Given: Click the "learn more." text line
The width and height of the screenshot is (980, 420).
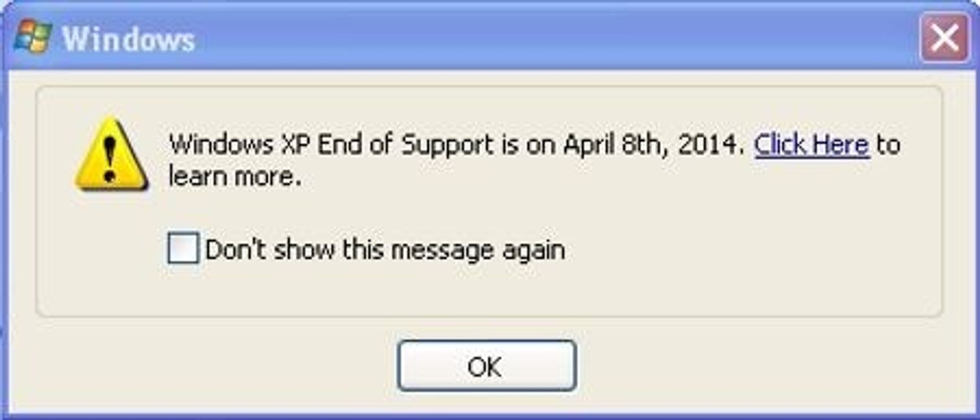Looking at the screenshot, I should tap(235, 176).
